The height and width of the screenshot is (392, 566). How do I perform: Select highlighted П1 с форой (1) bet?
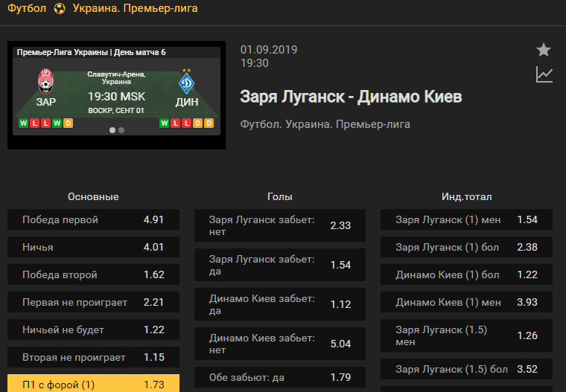[93, 383]
